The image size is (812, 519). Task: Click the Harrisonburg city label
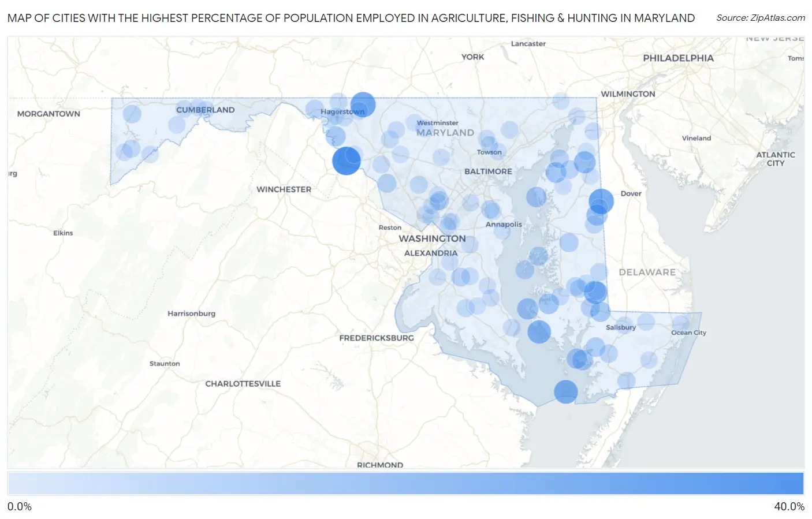tap(191, 313)
